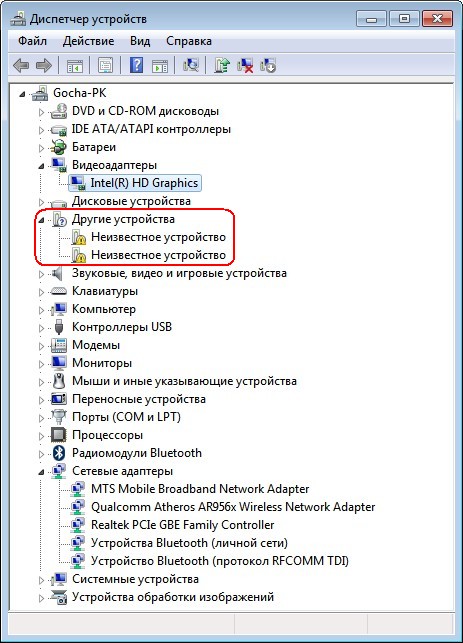
Task: Click the Show/Hide console tree toolbar icon
Action: [75, 65]
